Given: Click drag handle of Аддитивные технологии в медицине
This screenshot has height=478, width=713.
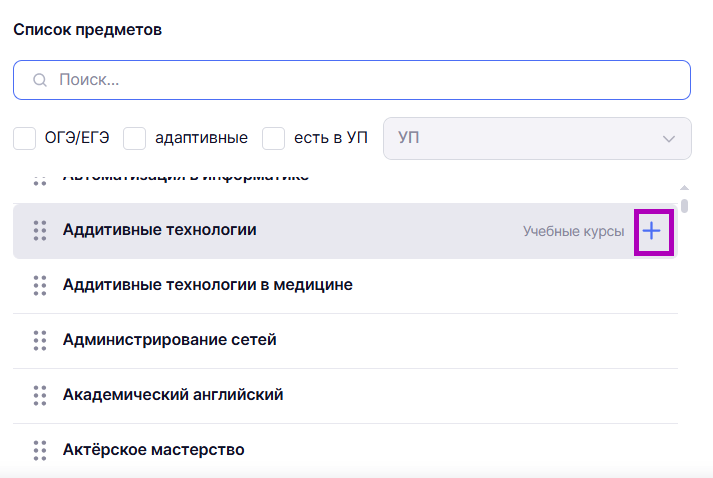Looking at the screenshot, I should [x=40, y=286].
